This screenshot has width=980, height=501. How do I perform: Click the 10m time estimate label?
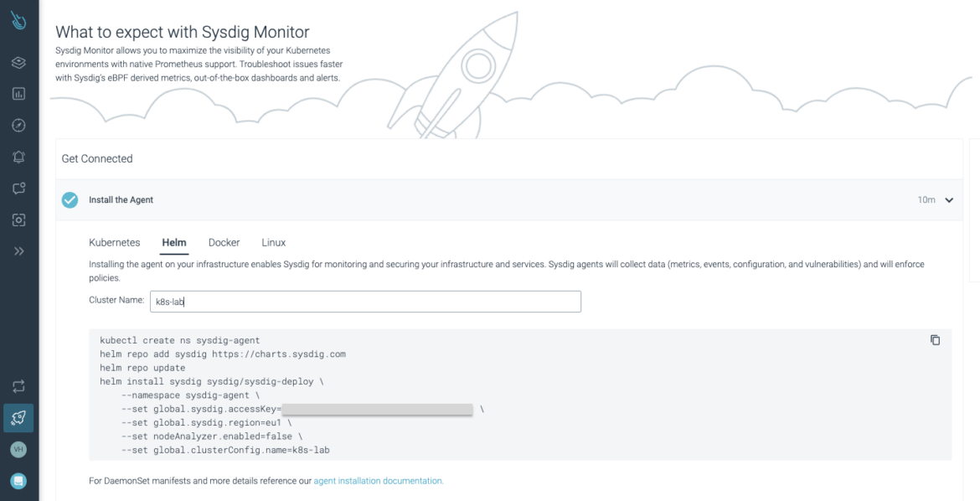tap(926, 200)
